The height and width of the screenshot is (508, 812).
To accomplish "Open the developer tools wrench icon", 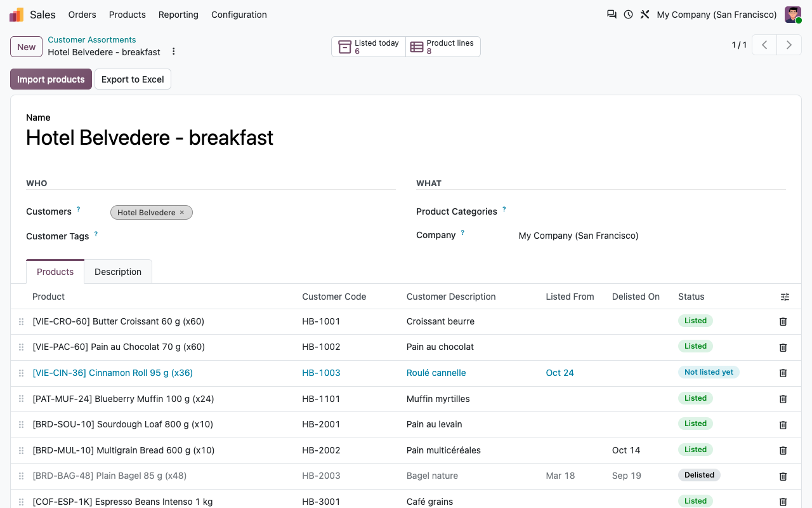I will 645,15.
